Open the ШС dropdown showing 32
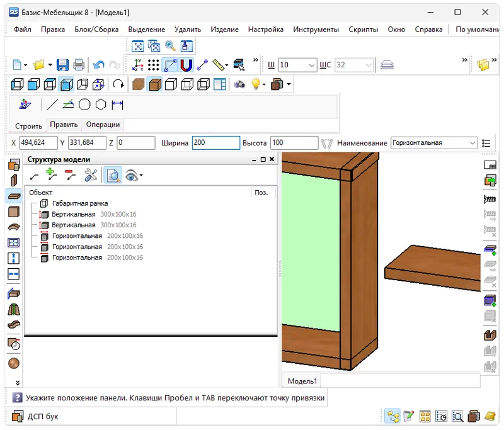This screenshot has width=504, height=430. [369, 65]
